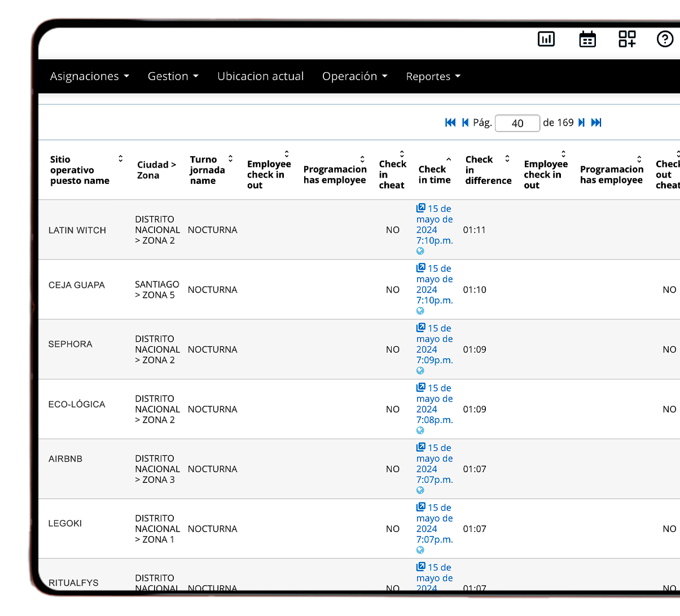Click globe location icon in LATIN WITCH row

[420, 252]
